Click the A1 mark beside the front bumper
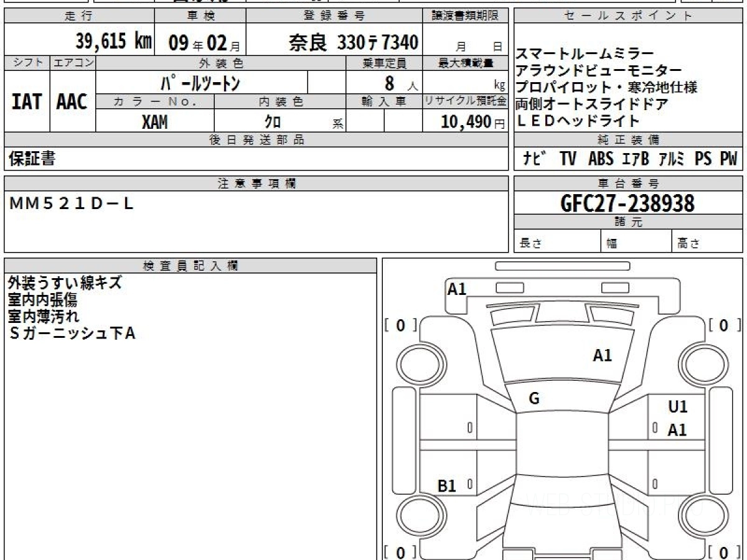747x560 pixels. [457, 289]
